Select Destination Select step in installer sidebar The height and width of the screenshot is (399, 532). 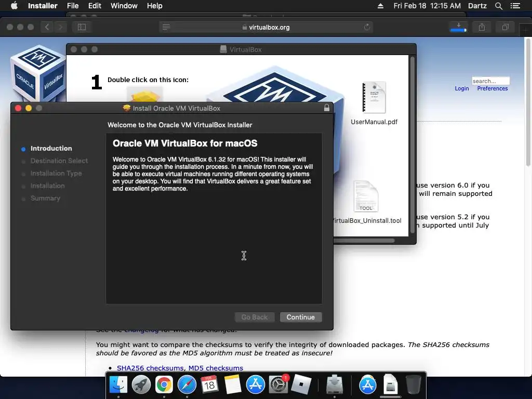pos(59,161)
